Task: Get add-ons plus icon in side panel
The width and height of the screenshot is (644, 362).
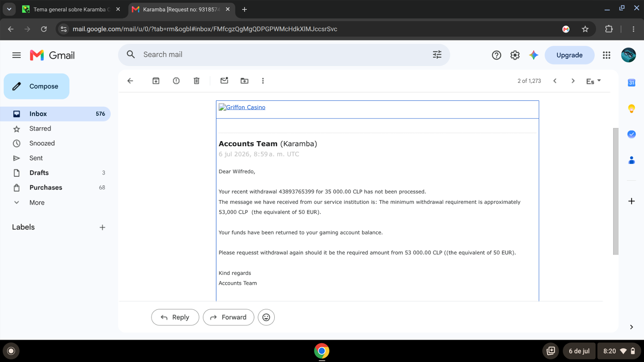Action: pos(631,201)
